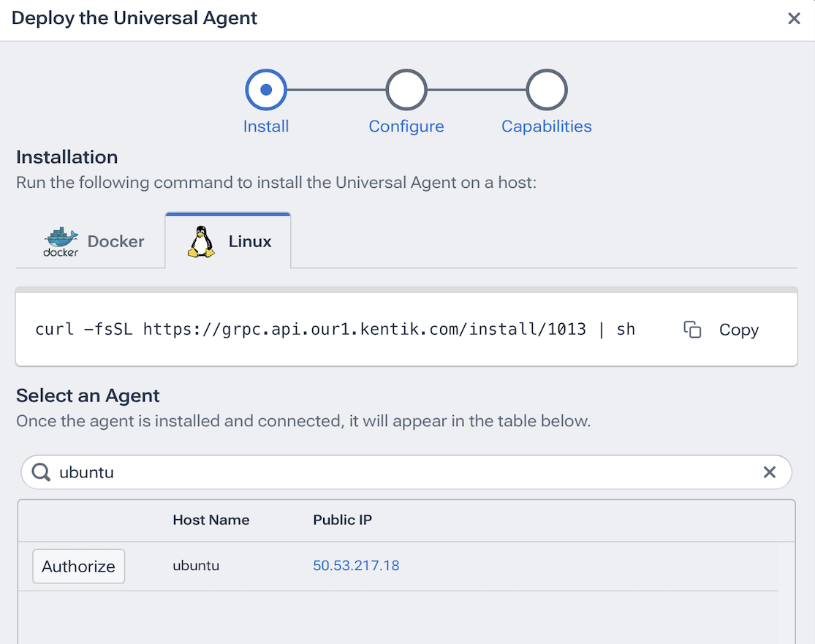Select the Install step circle
This screenshot has width=815, height=644.
pyautogui.click(x=266, y=90)
